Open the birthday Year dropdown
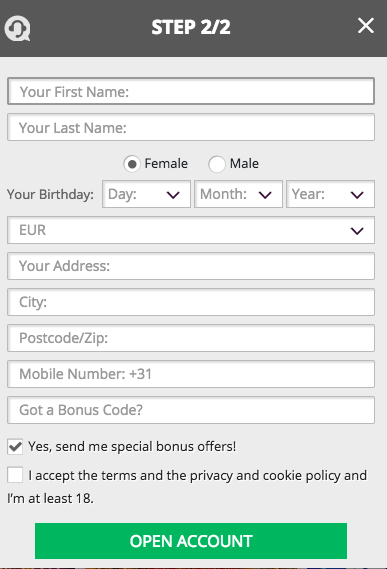This screenshot has height=569, width=387. click(330, 194)
